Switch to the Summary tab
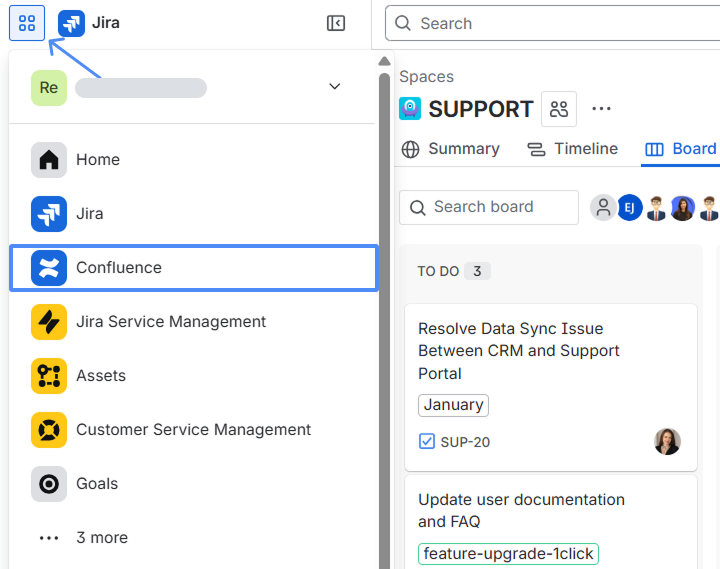This screenshot has height=569, width=720. (x=451, y=149)
